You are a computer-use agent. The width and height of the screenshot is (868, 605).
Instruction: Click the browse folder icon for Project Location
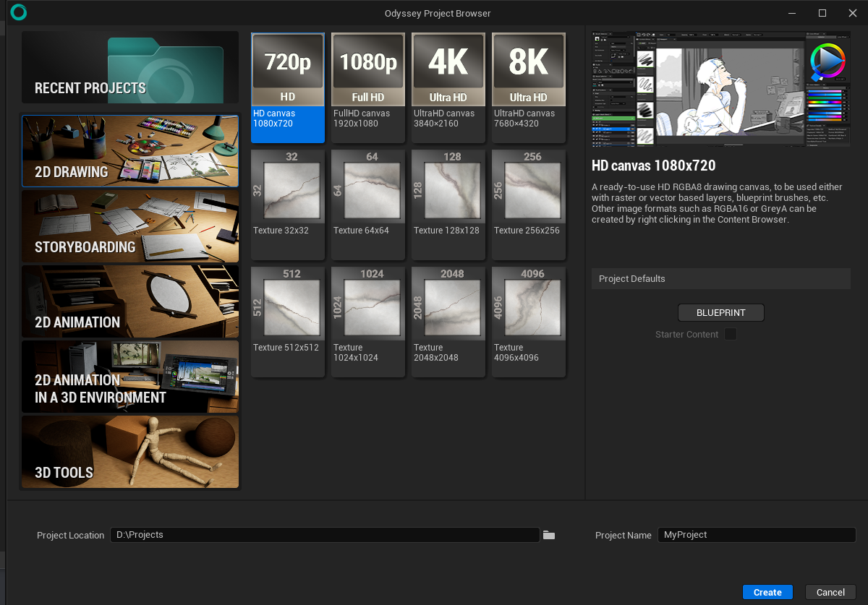pos(549,535)
